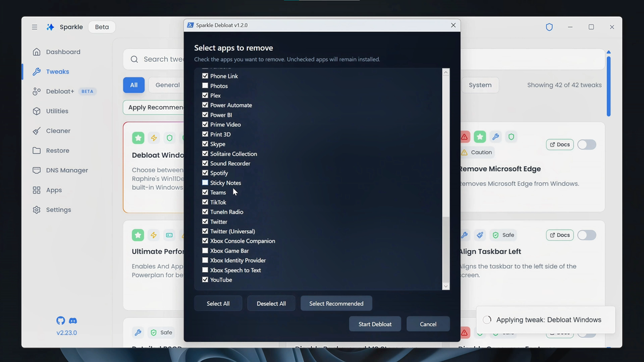
Task: Click shield icon on Remove Microsoft Edge card
Action: click(511, 136)
